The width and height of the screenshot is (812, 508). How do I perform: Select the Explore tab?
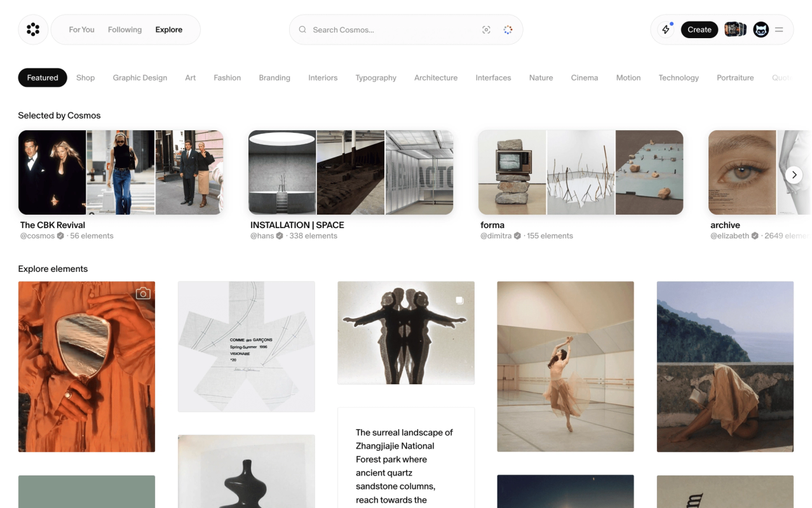click(x=169, y=30)
